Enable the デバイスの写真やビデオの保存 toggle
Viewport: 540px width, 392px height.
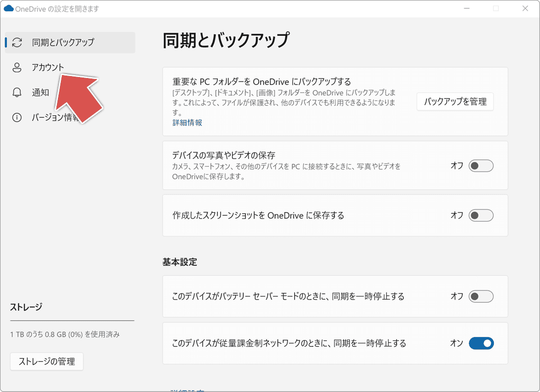tap(481, 166)
